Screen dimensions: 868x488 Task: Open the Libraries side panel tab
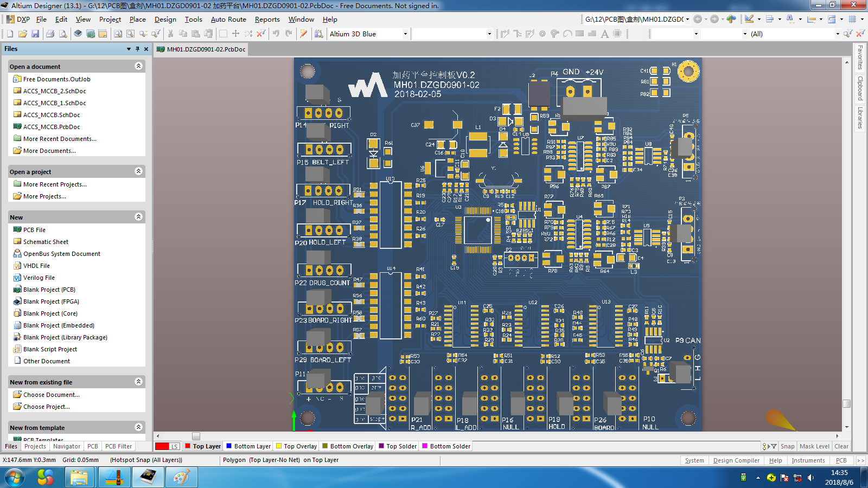(x=860, y=118)
